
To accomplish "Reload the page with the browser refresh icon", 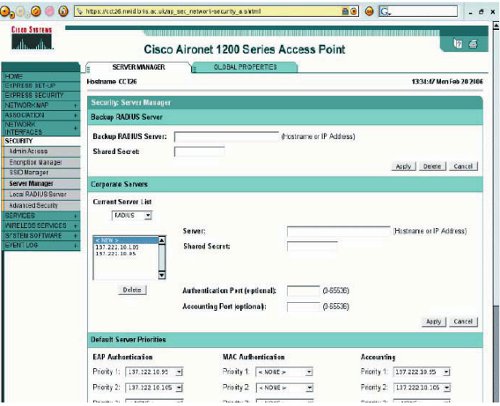I will pos(36,11).
